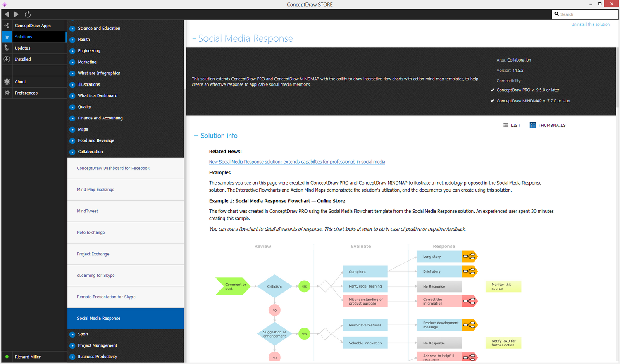Click the Valuable innovation flowchart box
Viewport: 620px width, 364px height.
365,343
